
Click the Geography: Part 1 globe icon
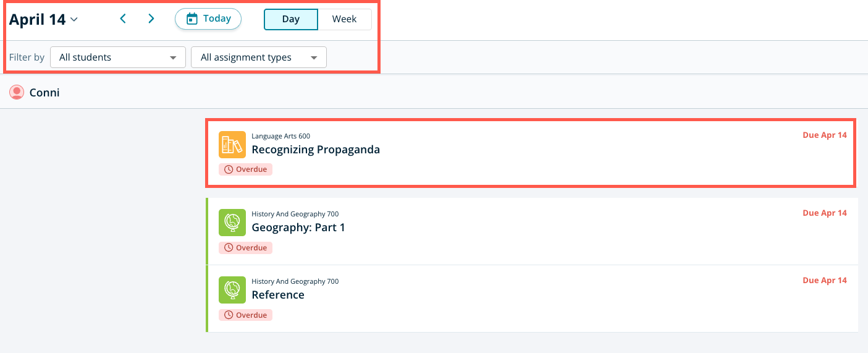(x=232, y=223)
